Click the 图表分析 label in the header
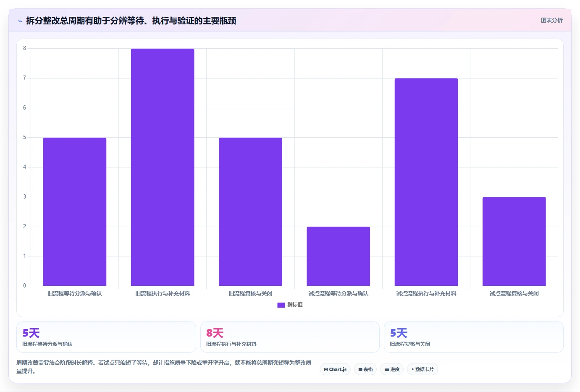Image resolution: width=580 pixels, height=392 pixels. coord(551,20)
